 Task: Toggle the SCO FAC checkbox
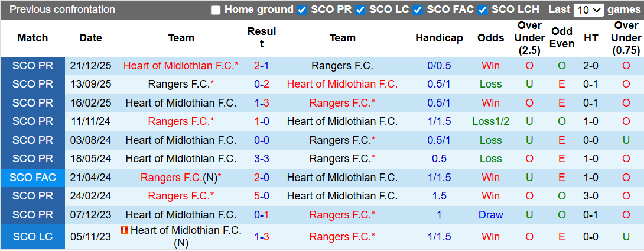[x=418, y=10]
